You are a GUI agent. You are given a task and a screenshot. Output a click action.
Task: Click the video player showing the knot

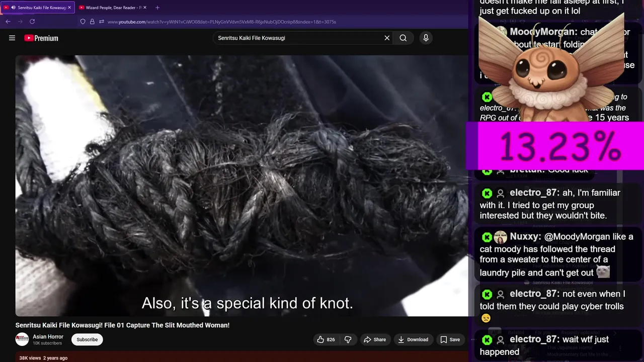(242, 186)
